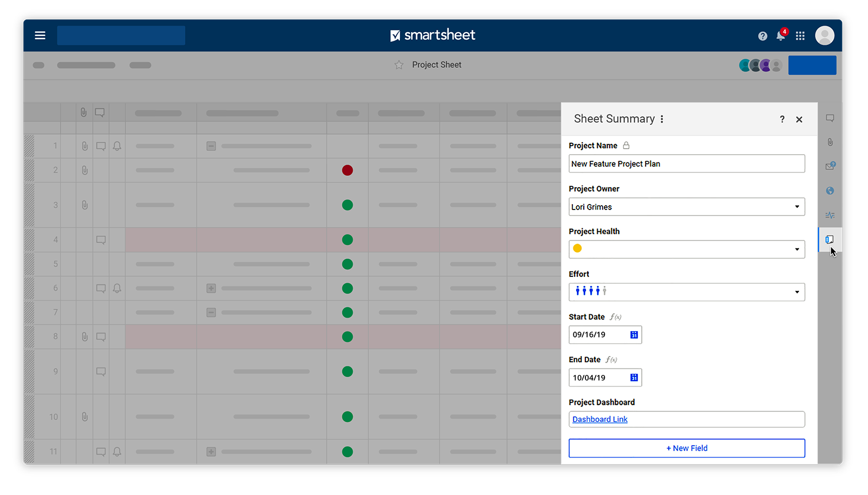Image resolution: width=868 pixels, height=495 pixels.
Task: Open the End Date calendar picker
Action: 634,378
